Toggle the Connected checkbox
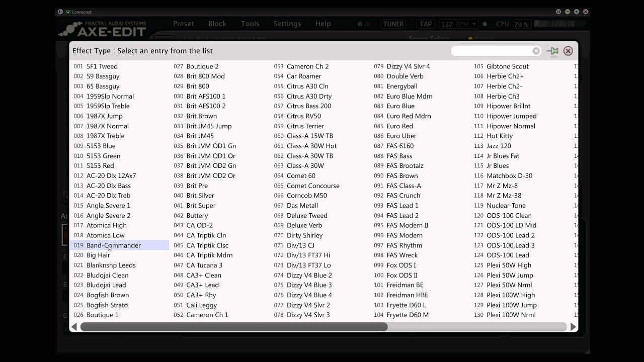This screenshot has width=644, height=362. coord(68,12)
